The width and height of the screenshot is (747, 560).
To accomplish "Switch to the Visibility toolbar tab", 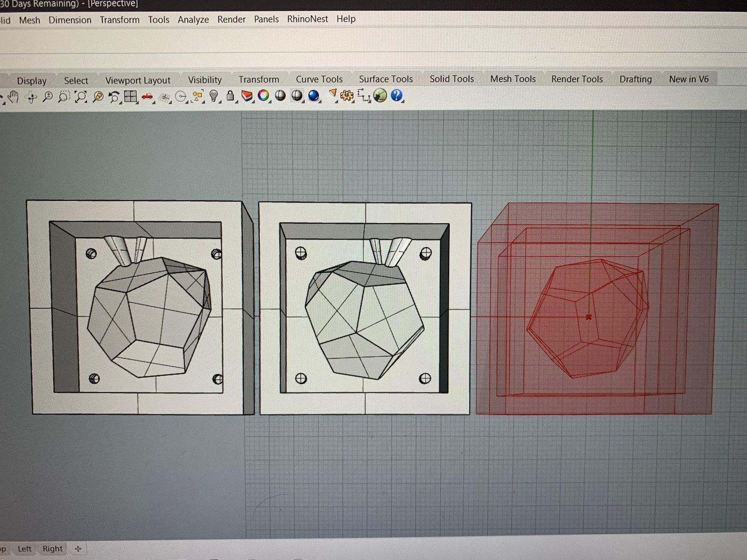I will coord(205,80).
